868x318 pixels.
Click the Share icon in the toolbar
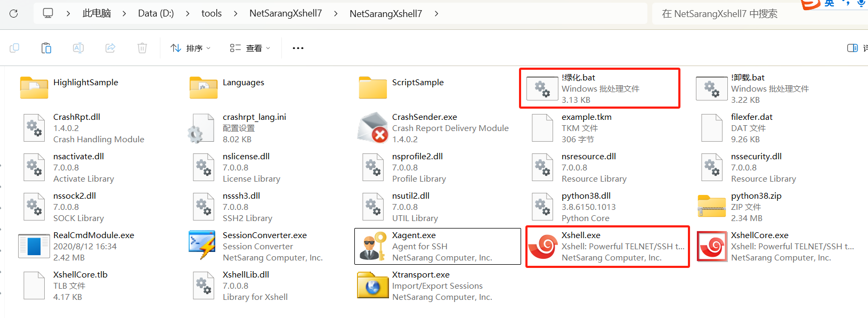click(x=110, y=48)
